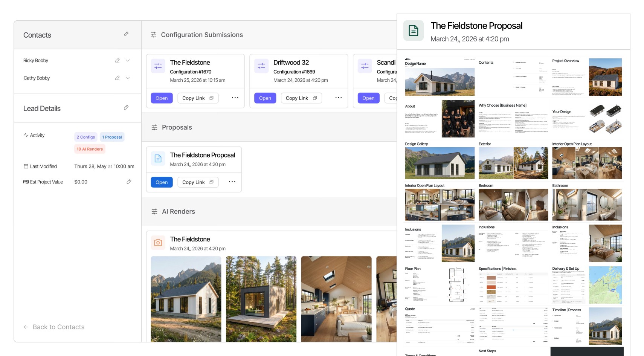Click the Scandi configuration card icon
The image size is (644, 356).
365,66
